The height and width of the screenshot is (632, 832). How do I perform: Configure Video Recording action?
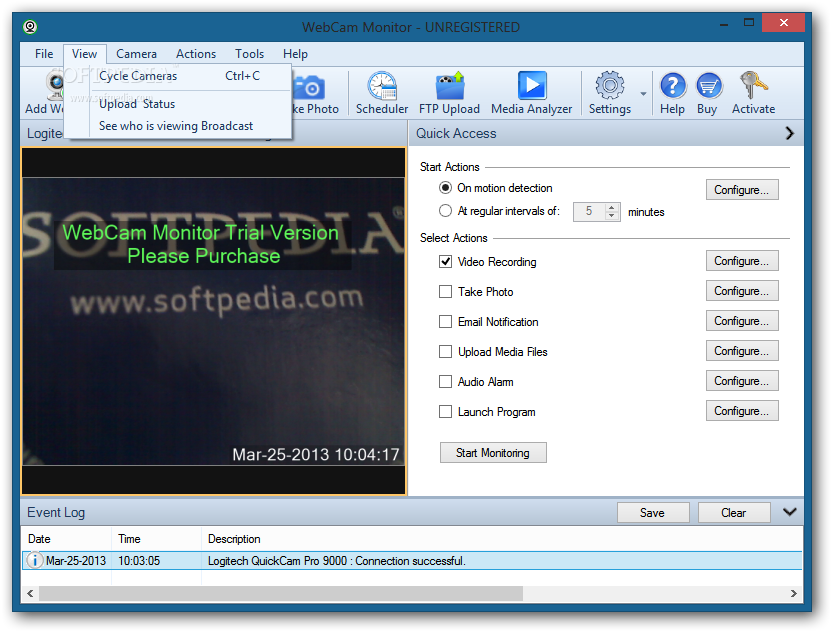[742, 261]
